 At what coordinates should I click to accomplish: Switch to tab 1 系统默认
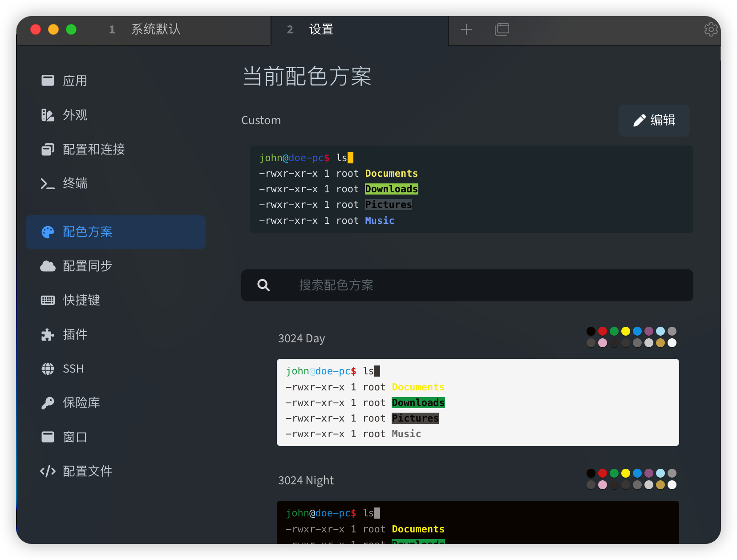pyautogui.click(x=182, y=30)
